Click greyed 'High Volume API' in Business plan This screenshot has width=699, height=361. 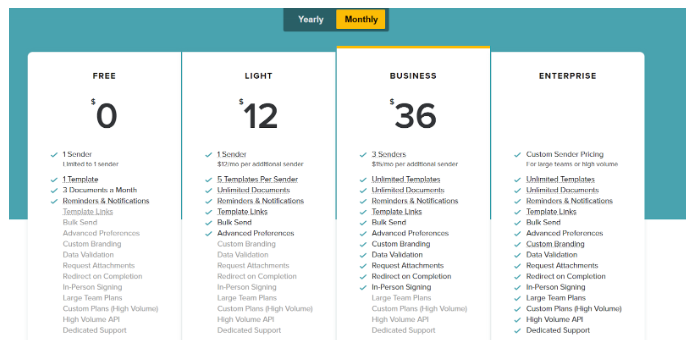coord(400,320)
